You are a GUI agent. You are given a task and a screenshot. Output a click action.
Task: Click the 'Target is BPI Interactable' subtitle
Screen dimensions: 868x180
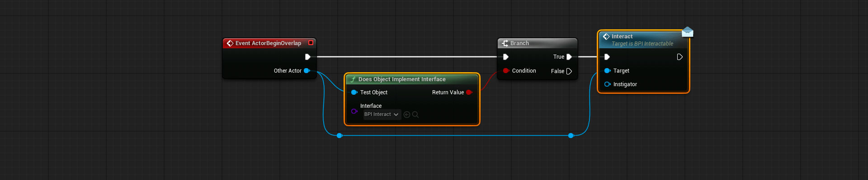click(x=642, y=44)
